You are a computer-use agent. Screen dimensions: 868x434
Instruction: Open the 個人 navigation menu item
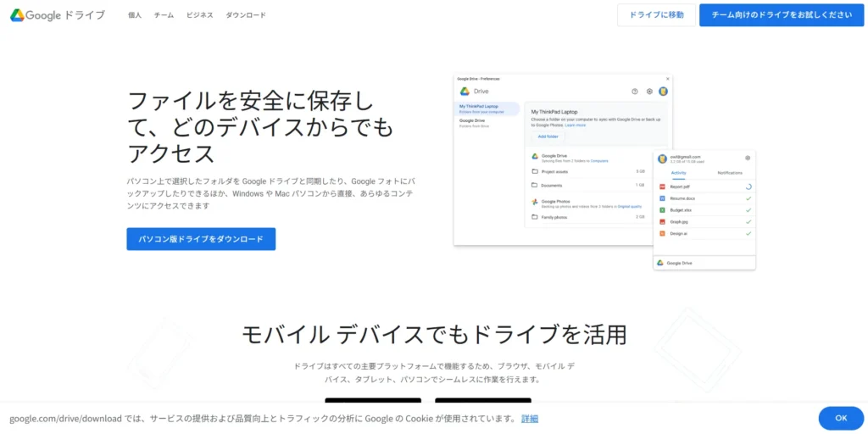coord(135,15)
